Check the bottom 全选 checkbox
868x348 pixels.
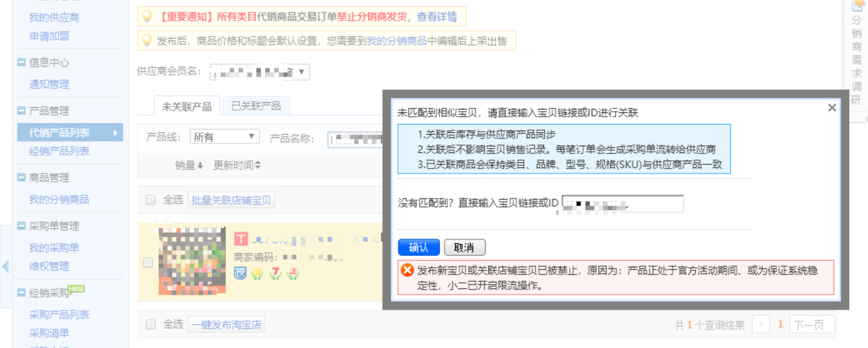pyautogui.click(x=151, y=324)
